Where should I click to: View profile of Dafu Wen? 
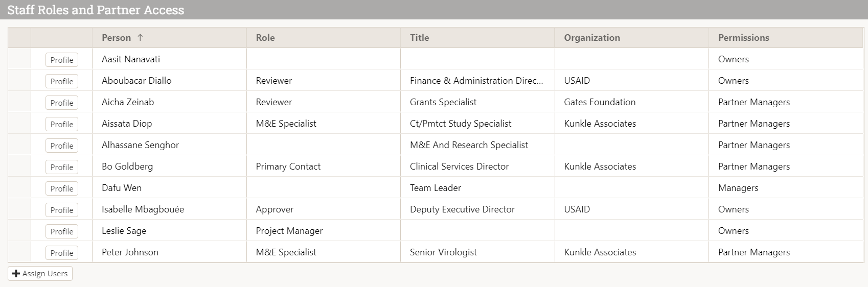(62, 188)
